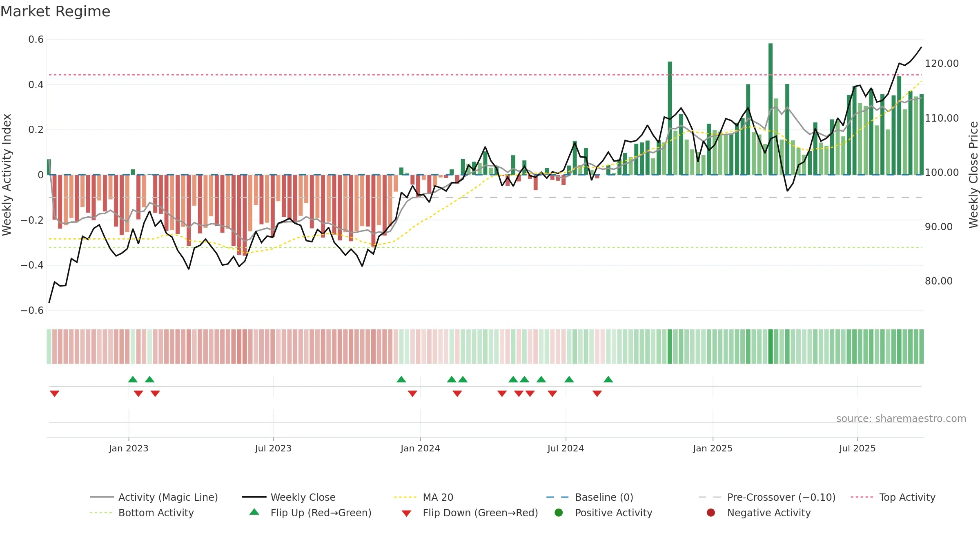The width and height of the screenshot is (980, 551).
Task: Click the −0.6 activity axis label
Action: pyautogui.click(x=32, y=311)
